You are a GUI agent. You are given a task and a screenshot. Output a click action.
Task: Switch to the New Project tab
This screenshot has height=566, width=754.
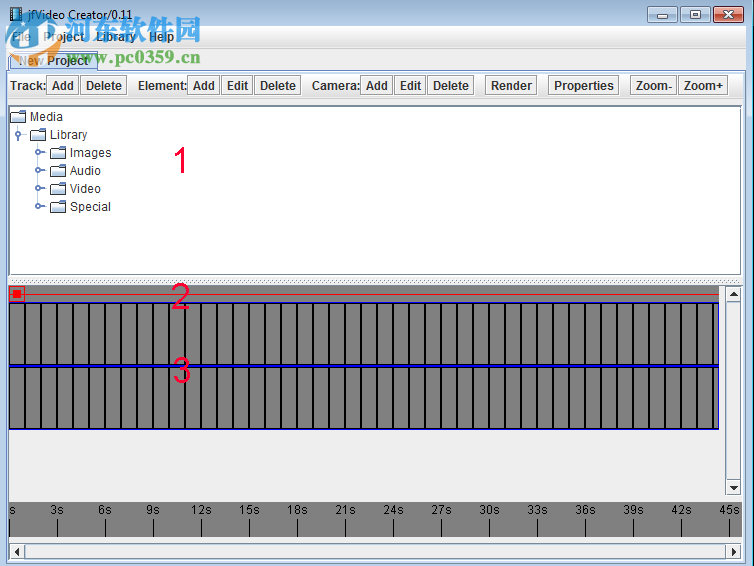click(53, 61)
